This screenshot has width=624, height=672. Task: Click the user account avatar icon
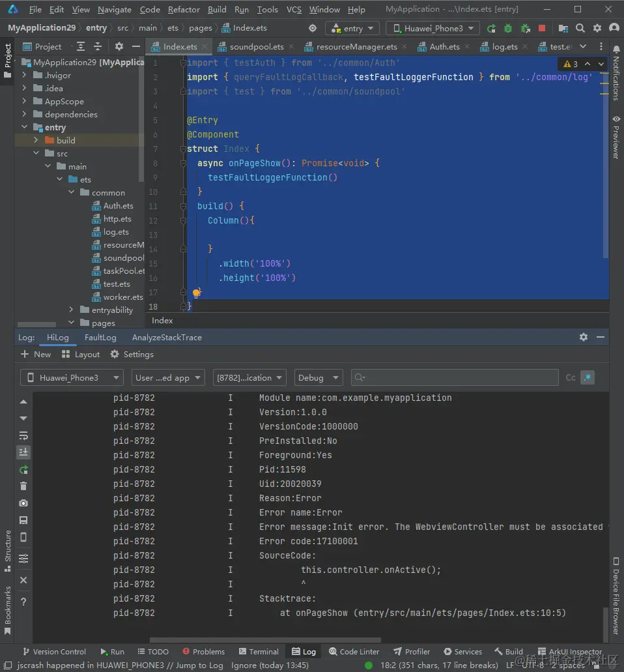click(x=614, y=28)
